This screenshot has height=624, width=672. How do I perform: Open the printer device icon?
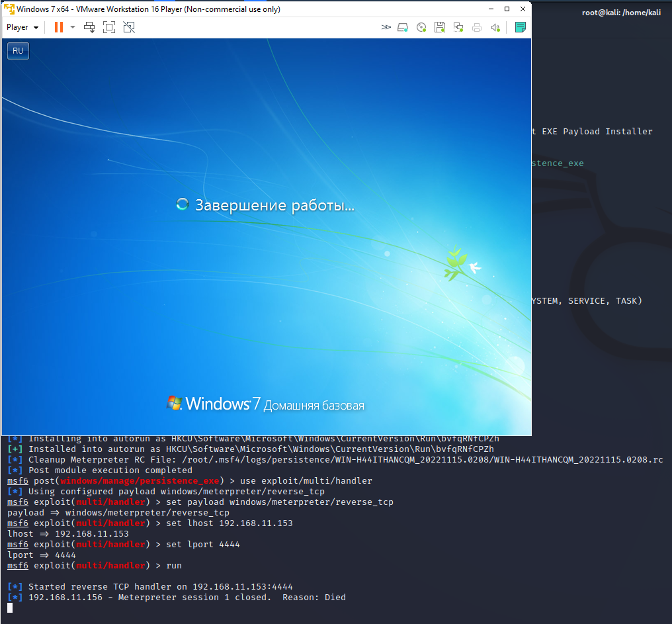(x=477, y=27)
